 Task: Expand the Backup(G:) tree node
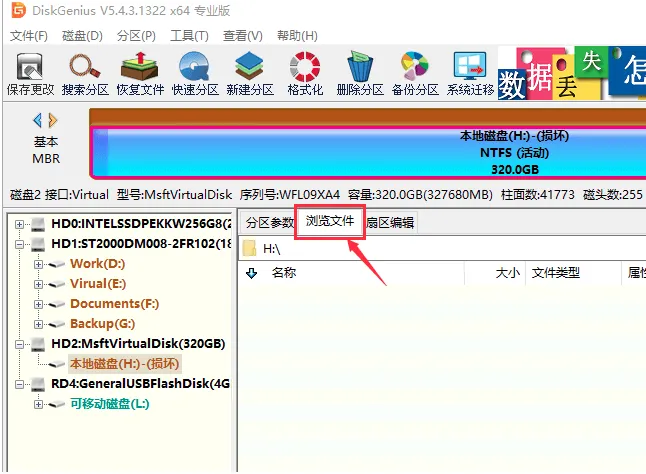point(38,324)
